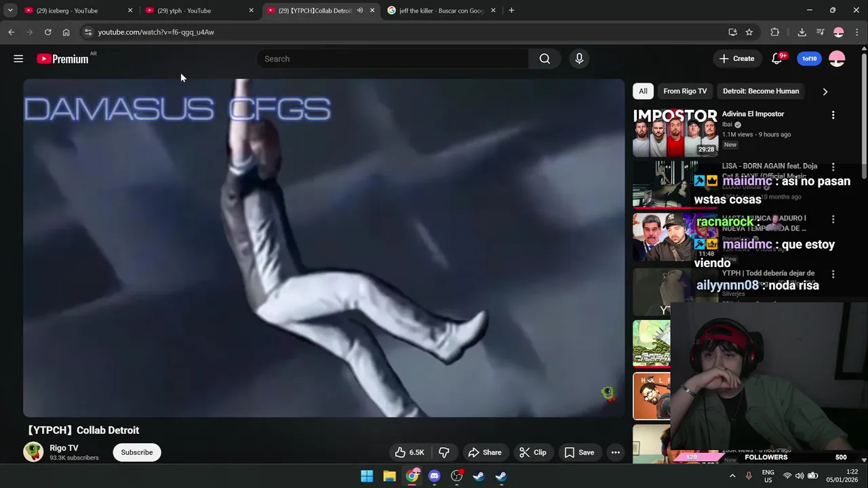
Task: Open YouTube notifications bell
Action: pyautogui.click(x=778, y=59)
